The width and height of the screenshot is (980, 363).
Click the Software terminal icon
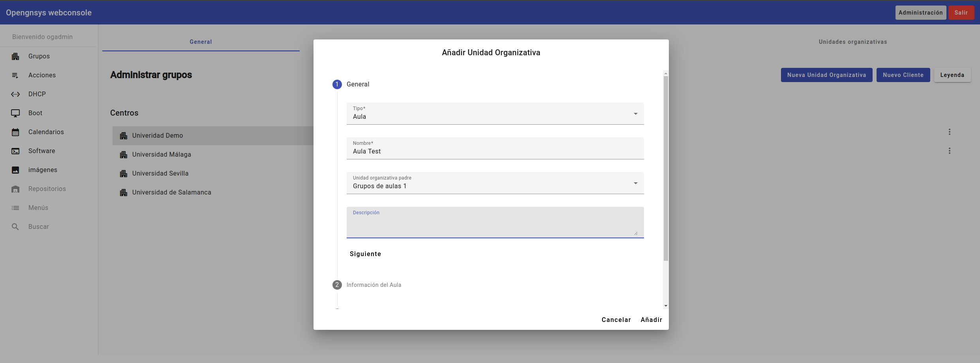tap(15, 151)
